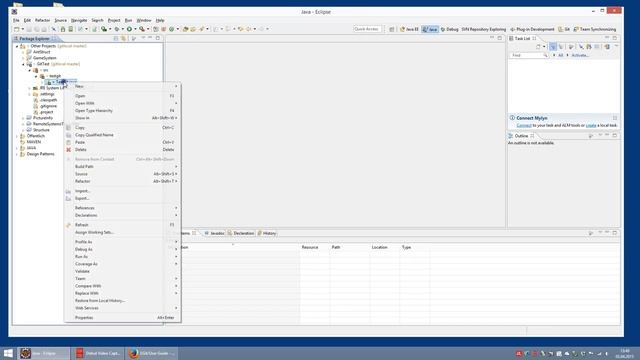Screen dimensions: 640x360
Task: Select Assign Working Sets...
Action: pyautogui.click(x=122, y=232)
